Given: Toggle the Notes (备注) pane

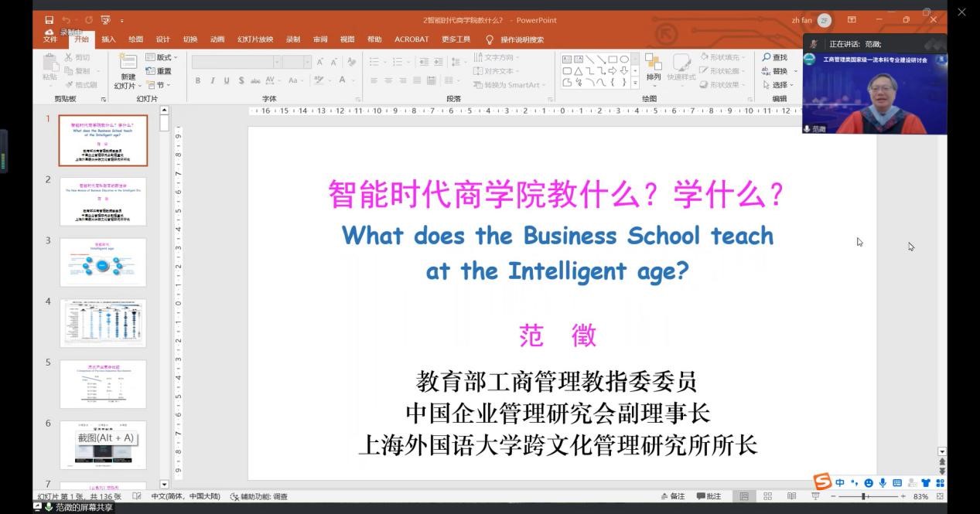Looking at the screenshot, I should [x=673, y=496].
